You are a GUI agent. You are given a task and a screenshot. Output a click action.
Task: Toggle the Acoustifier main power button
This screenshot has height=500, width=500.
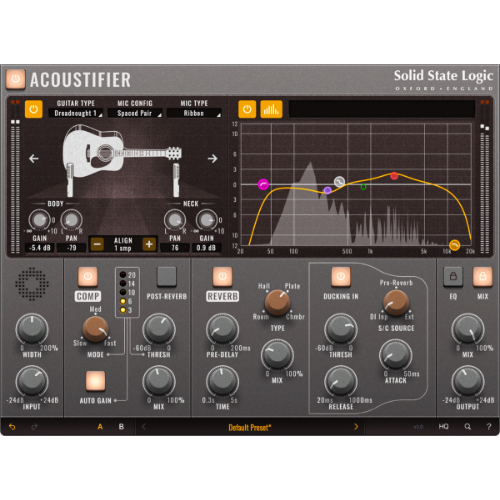[x=15, y=79]
